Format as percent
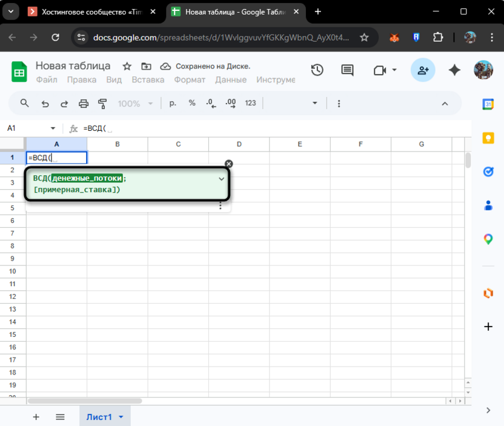This screenshot has height=426, width=504. (x=192, y=103)
